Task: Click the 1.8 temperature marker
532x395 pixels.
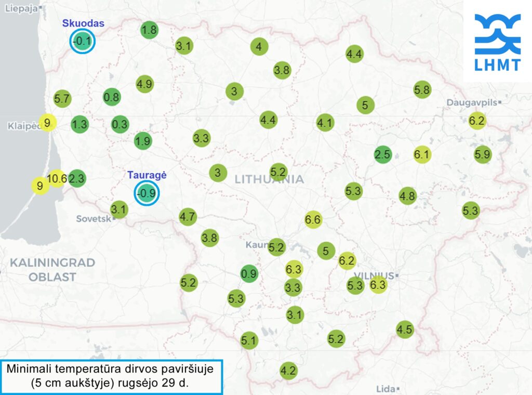Action: 149,30
